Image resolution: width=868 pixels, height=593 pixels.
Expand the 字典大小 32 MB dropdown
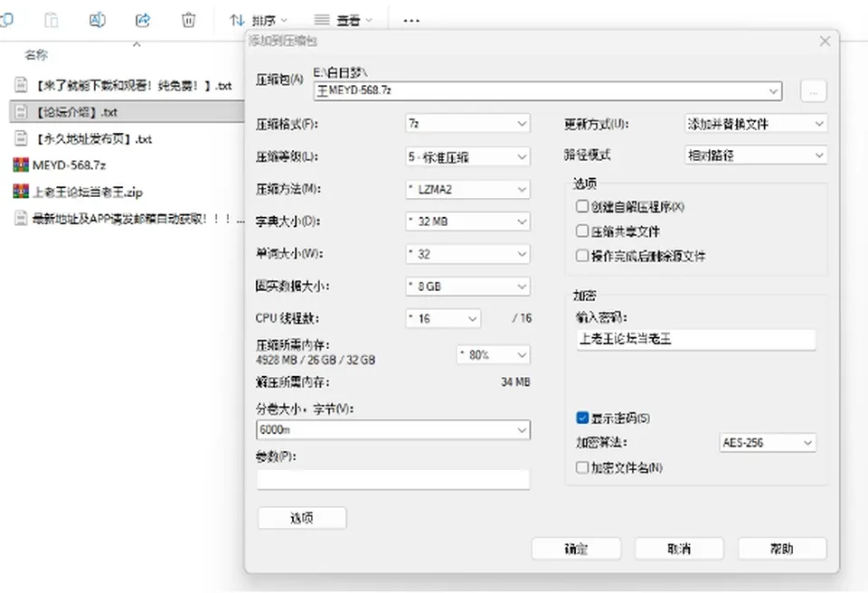pos(467,221)
